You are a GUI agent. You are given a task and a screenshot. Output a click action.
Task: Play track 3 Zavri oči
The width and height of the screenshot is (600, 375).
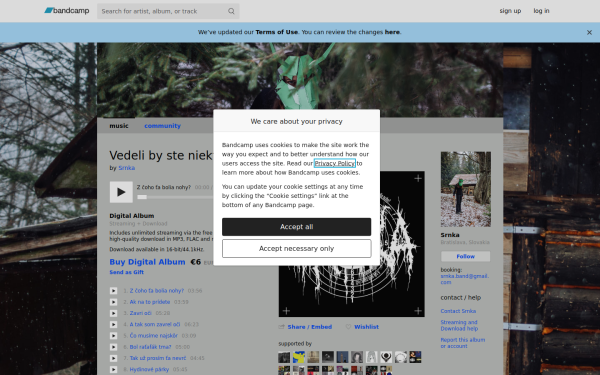click(x=113, y=313)
